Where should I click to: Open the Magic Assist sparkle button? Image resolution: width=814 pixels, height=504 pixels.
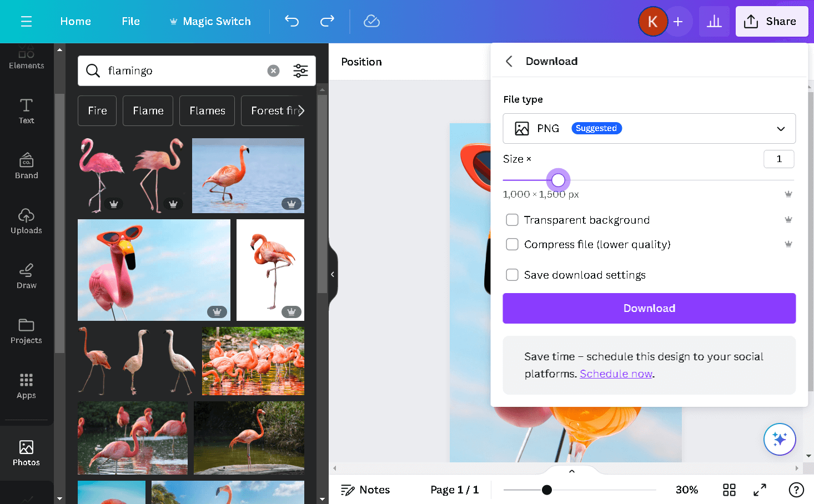click(780, 439)
